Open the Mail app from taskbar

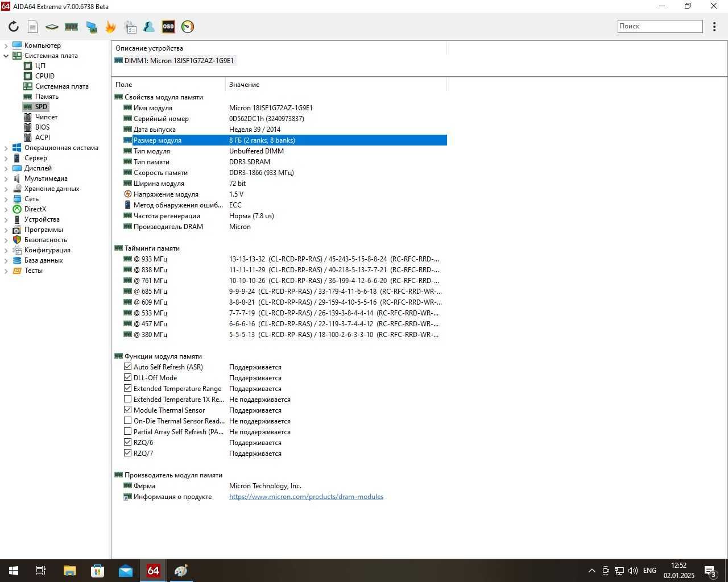click(125, 571)
